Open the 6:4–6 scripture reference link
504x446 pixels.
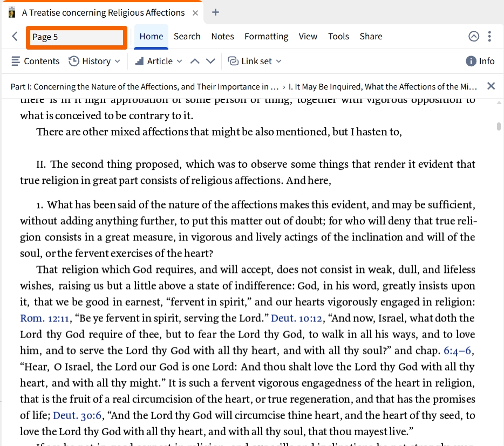(458, 351)
